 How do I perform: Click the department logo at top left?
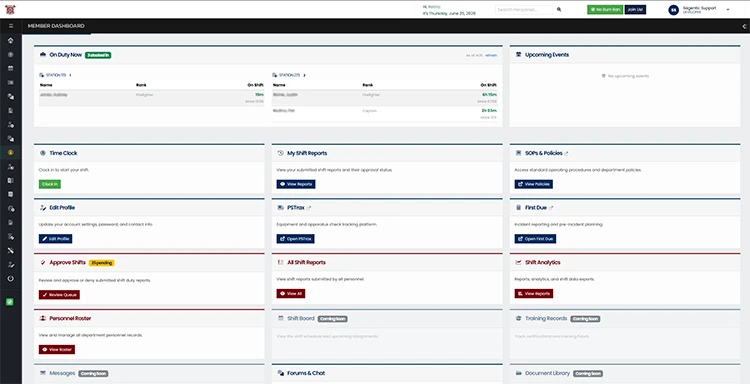10,9
